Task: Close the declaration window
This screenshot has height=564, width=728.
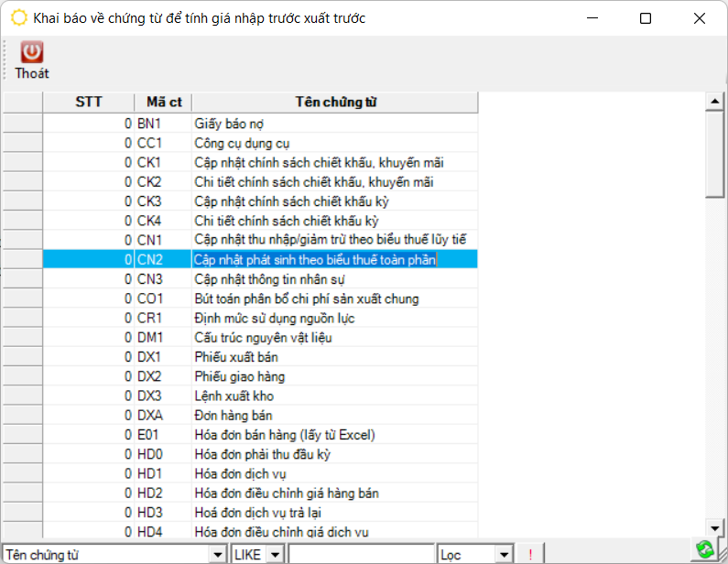Action: click(x=700, y=18)
